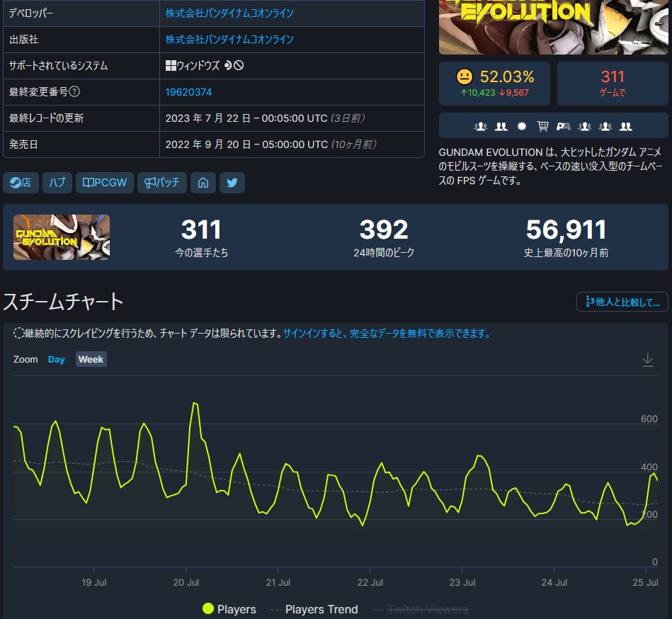Switch chart zoom to Week
Screen dimensions: 672x619
pyautogui.click(x=91, y=360)
